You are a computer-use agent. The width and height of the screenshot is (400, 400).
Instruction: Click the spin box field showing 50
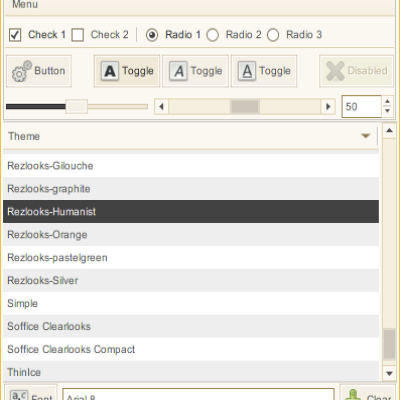[x=361, y=107]
